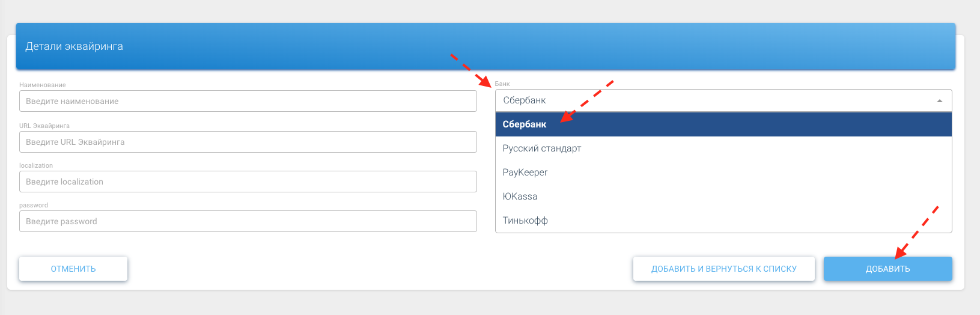Screen dimensions: 980x315
Task: Click the Детали эквайринга header title
Action: [74, 46]
